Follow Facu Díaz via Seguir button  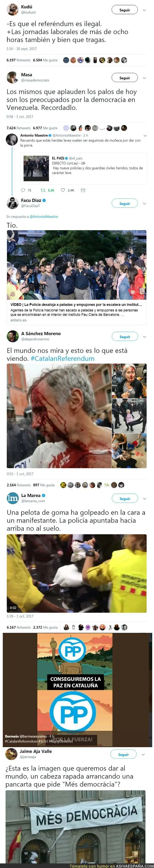tap(125, 204)
